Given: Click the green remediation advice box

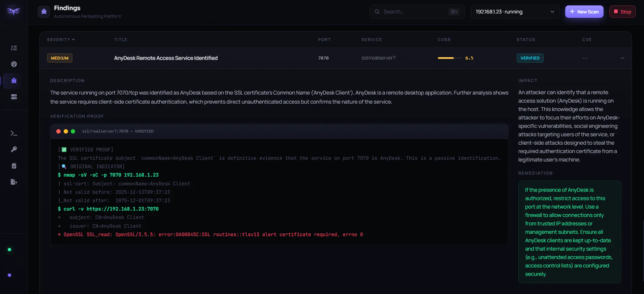Looking at the screenshot, I should click(x=570, y=232).
